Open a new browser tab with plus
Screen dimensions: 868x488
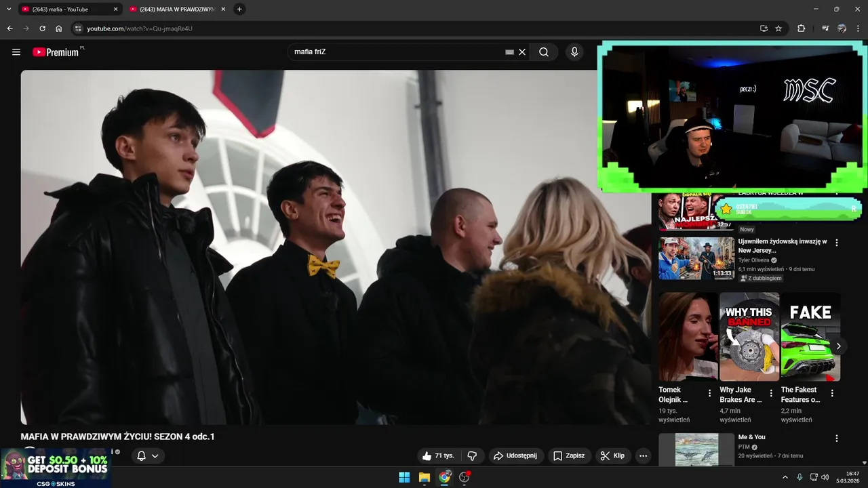point(239,9)
